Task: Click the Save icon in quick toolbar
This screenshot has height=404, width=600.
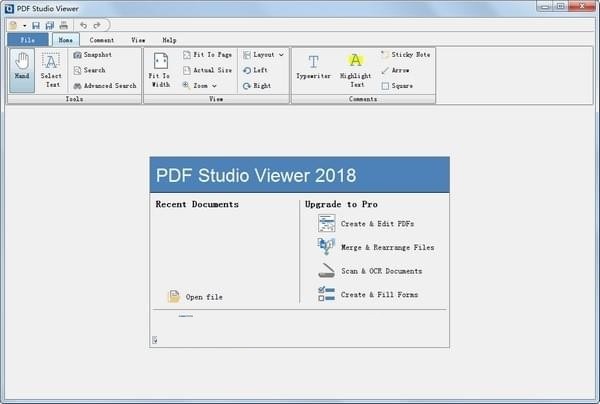Action: (x=36, y=26)
